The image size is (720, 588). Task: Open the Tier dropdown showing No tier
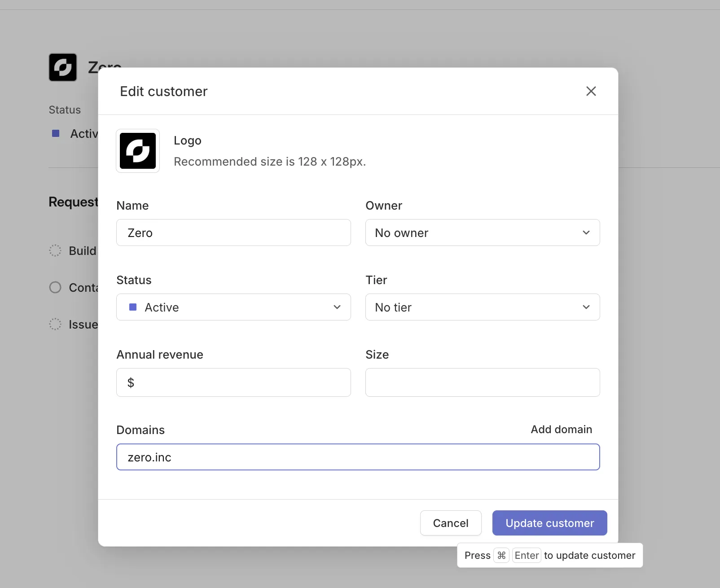[x=483, y=307]
